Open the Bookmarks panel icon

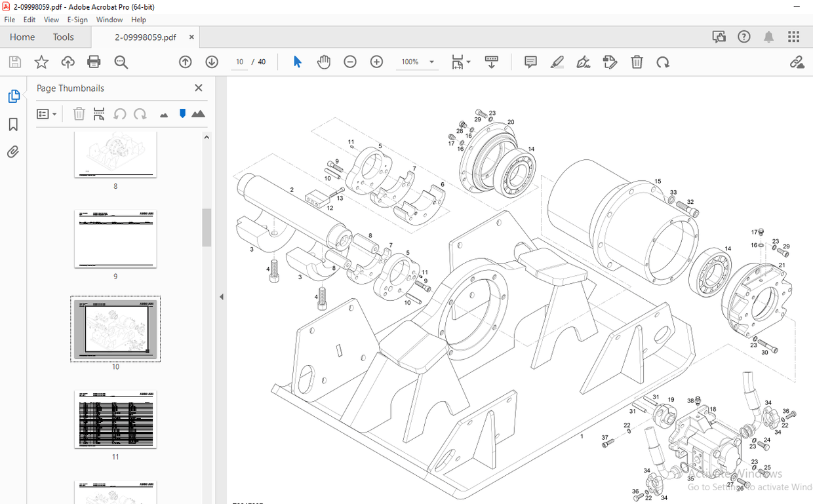(13, 125)
